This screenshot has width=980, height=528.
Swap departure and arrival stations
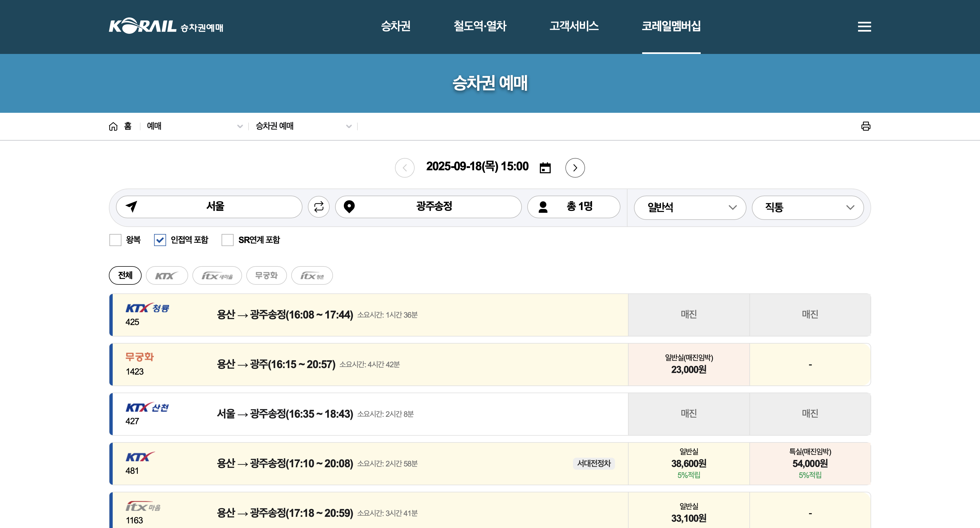(318, 207)
